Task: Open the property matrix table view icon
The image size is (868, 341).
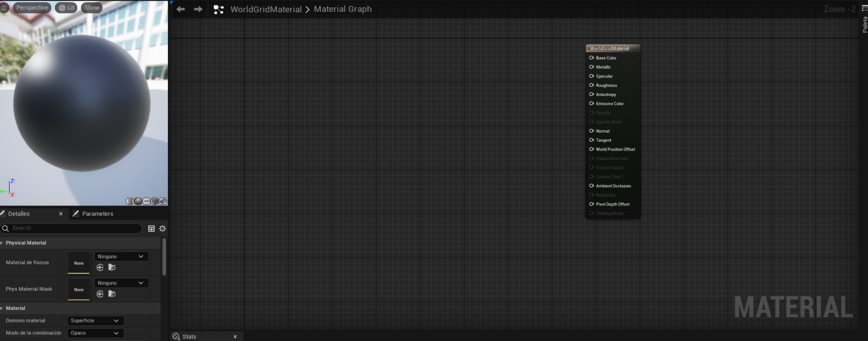Action: pos(151,229)
